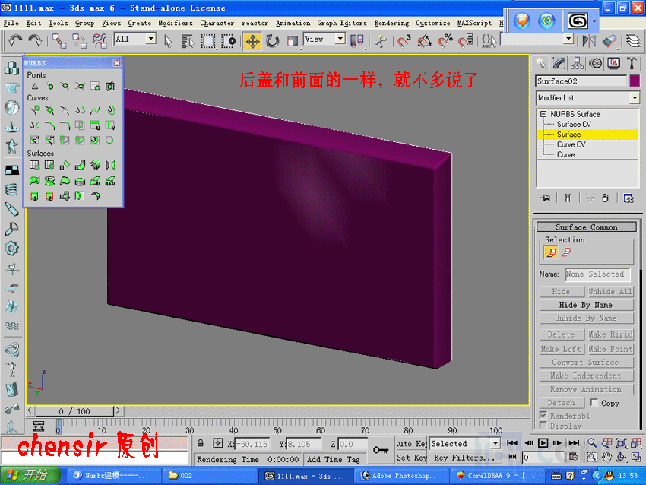Choose the Rectangular Selection Region icon
Image resolution: width=646 pixels, height=485 pixels.
tap(208, 41)
